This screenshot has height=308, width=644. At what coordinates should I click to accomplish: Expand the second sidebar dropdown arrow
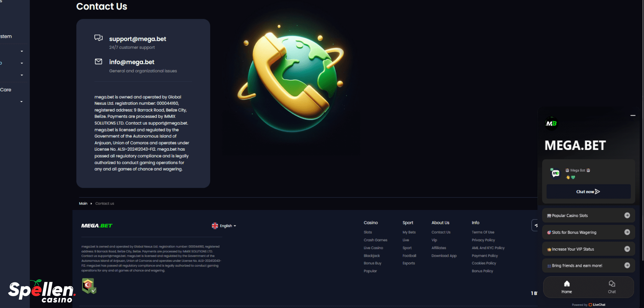tap(22, 63)
